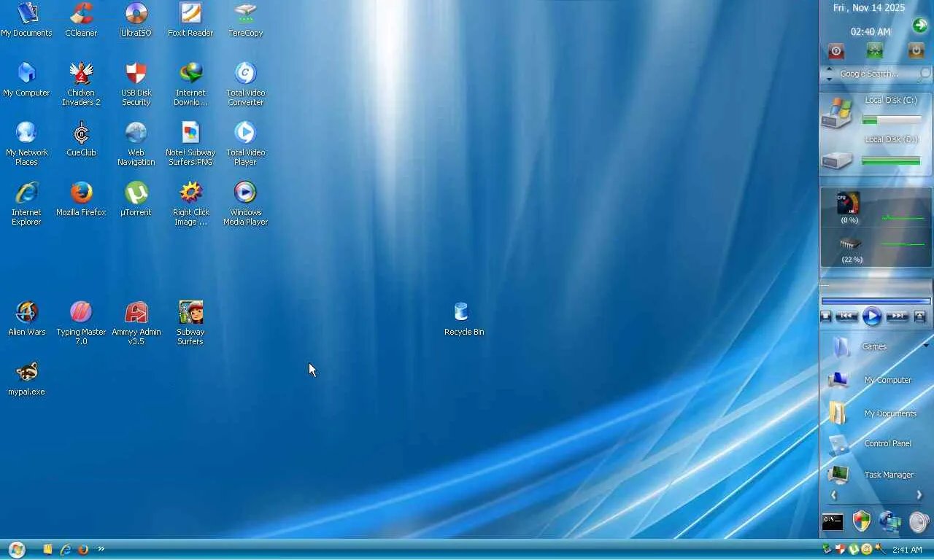Image resolution: width=934 pixels, height=560 pixels.
Task: Click the green middle button under the sidebar clock
Action: 874,50
